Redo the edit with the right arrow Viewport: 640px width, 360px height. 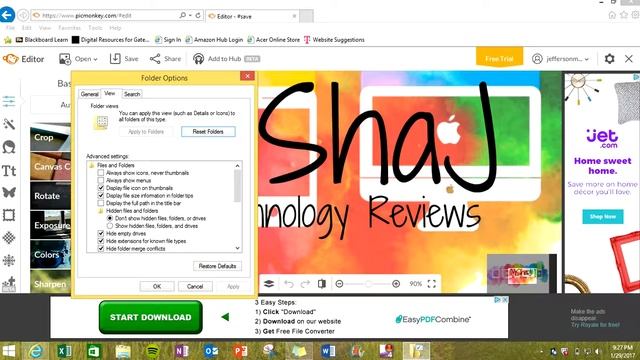[x=305, y=284]
